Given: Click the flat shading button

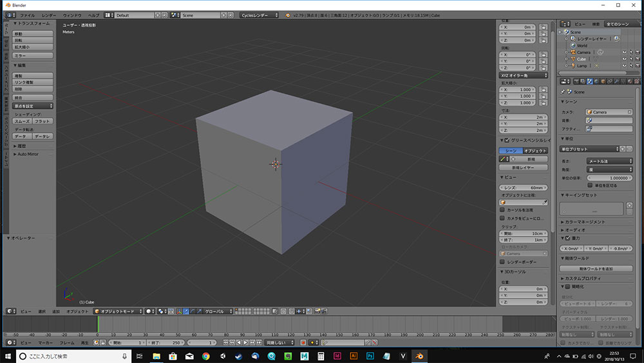Looking at the screenshot, I should pyautogui.click(x=43, y=121).
